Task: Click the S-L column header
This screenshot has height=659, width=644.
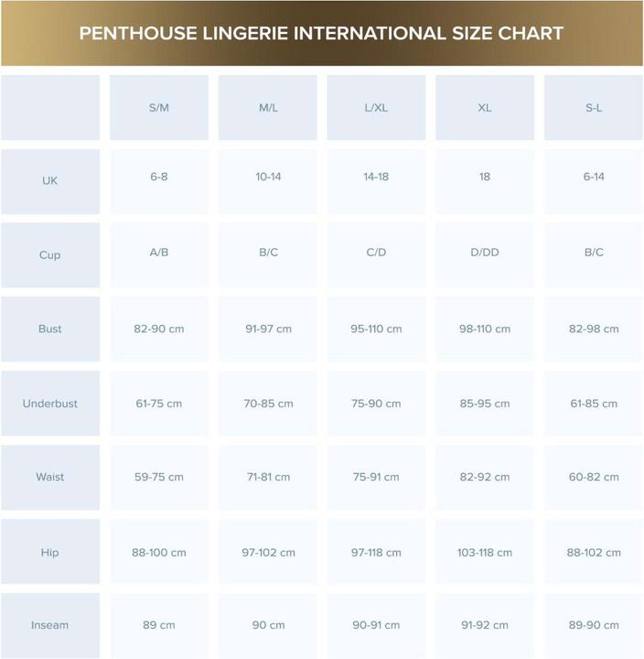Action: [x=594, y=108]
